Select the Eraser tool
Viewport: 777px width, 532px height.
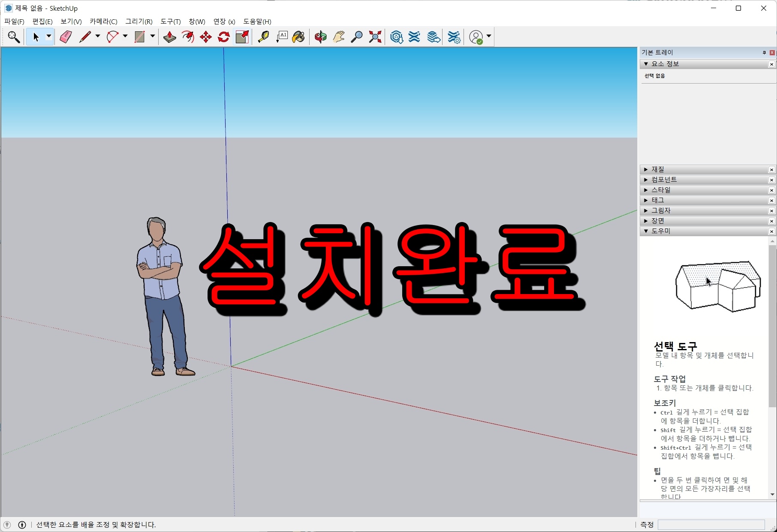[65, 36]
